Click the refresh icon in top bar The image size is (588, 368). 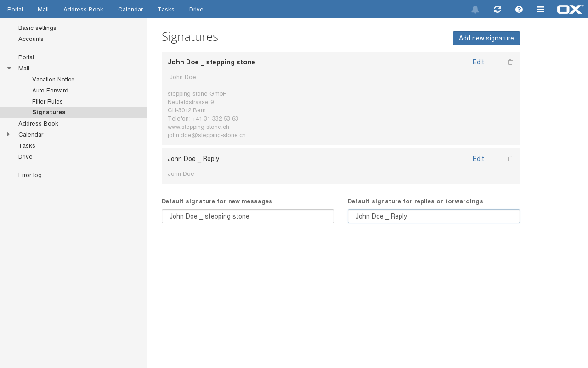[x=497, y=10]
